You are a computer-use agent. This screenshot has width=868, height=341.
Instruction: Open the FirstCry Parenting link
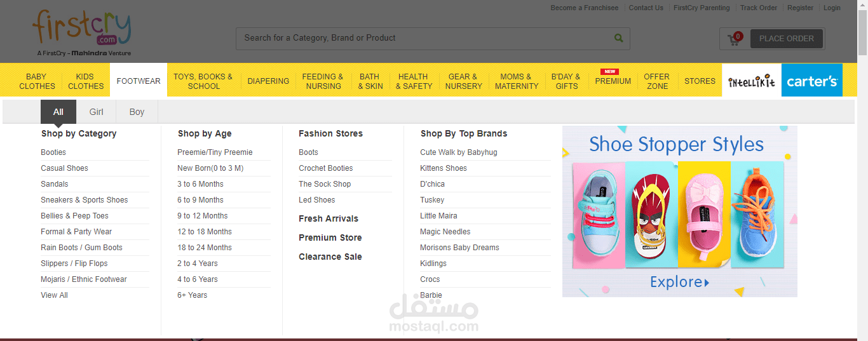pyautogui.click(x=702, y=8)
